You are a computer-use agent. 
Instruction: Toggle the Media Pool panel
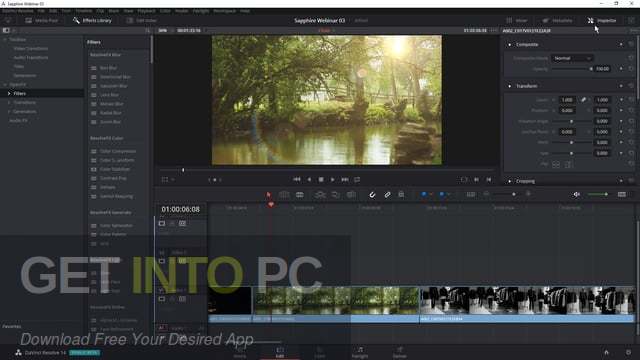point(42,20)
